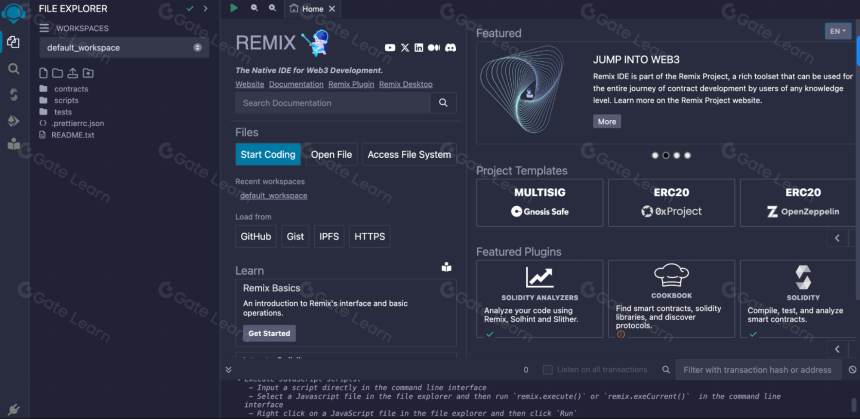Open the workspaces hamburger menu
The height and width of the screenshot is (419, 860).
[44, 28]
